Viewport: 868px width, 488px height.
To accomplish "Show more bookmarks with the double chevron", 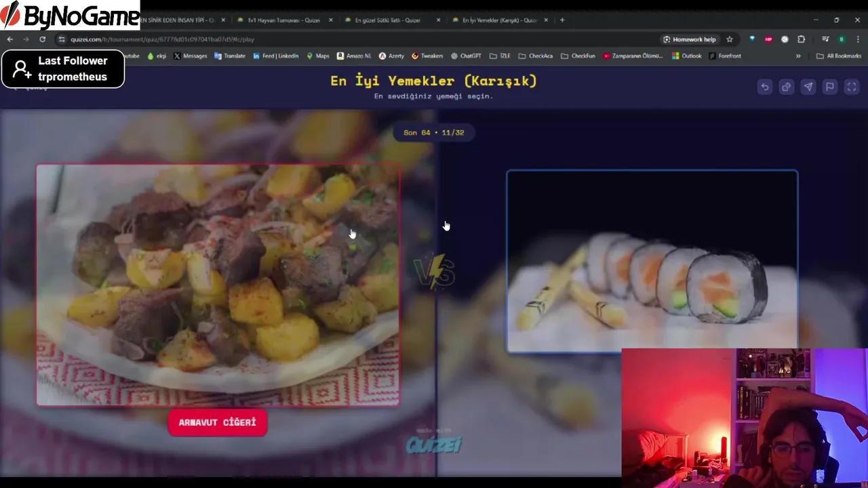I will click(798, 56).
